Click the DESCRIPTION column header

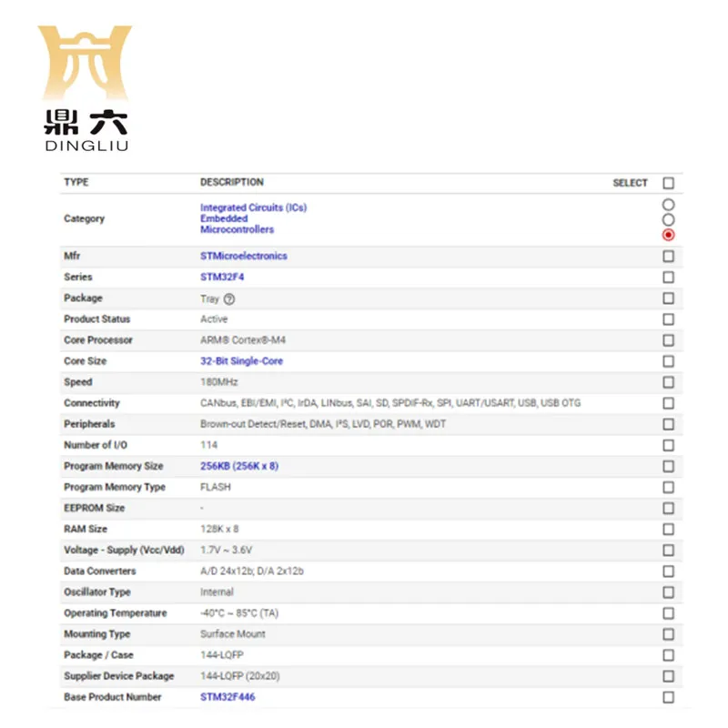coord(232,182)
